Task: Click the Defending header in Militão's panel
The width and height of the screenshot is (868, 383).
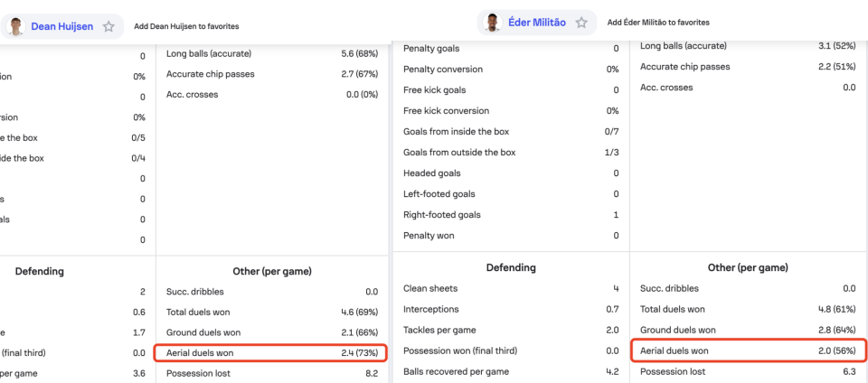Action: coord(511,267)
